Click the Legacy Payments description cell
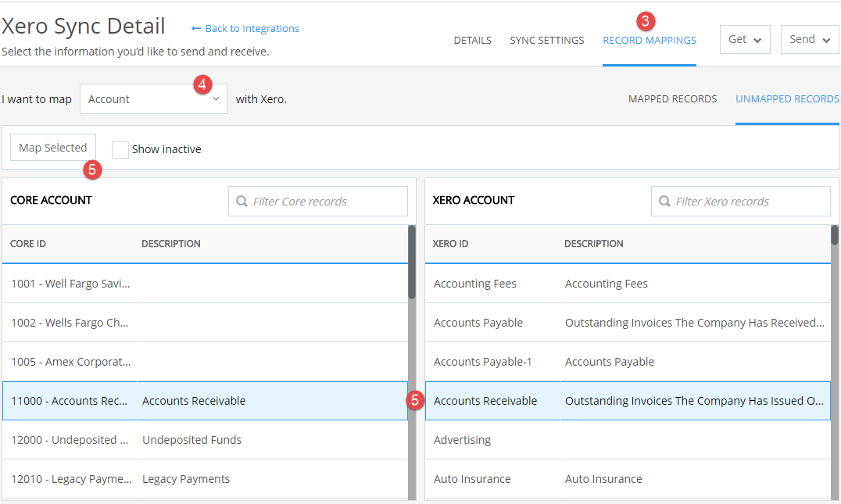 click(x=186, y=479)
